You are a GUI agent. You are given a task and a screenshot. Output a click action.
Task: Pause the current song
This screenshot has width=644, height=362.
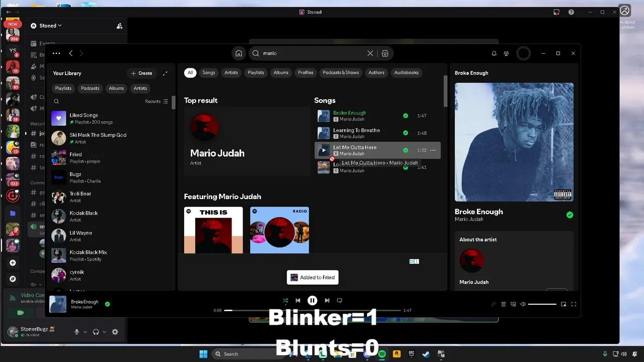[312, 301]
